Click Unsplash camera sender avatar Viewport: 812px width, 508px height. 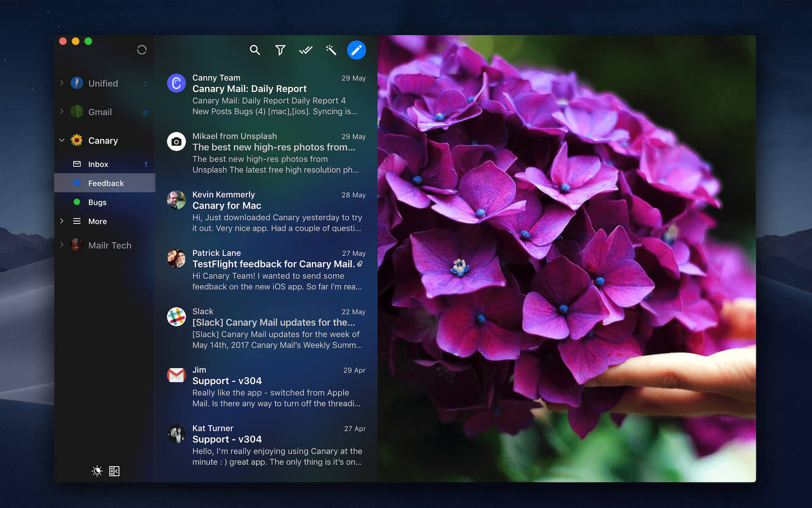(176, 141)
